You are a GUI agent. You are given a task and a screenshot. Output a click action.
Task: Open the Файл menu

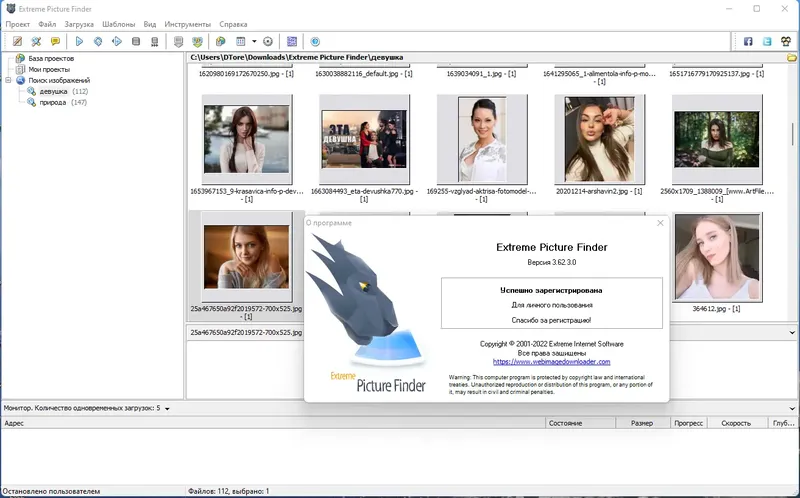47,24
